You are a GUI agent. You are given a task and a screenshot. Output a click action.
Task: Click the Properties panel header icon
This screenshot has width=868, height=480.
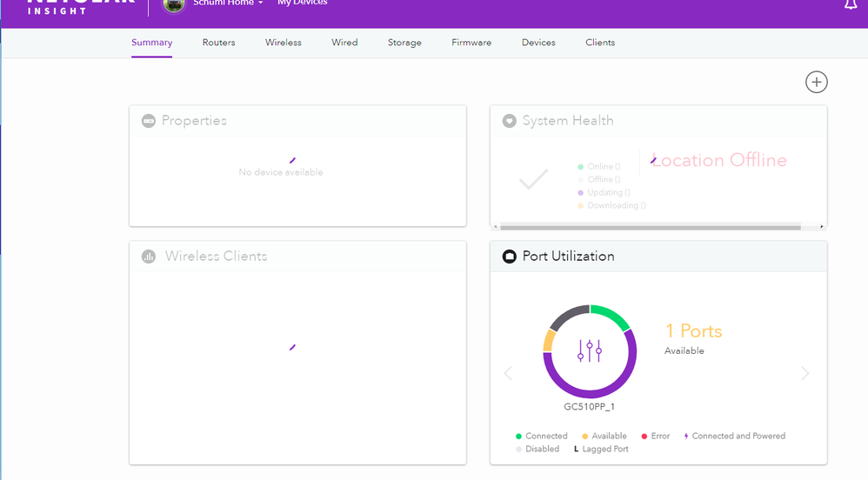(149, 121)
